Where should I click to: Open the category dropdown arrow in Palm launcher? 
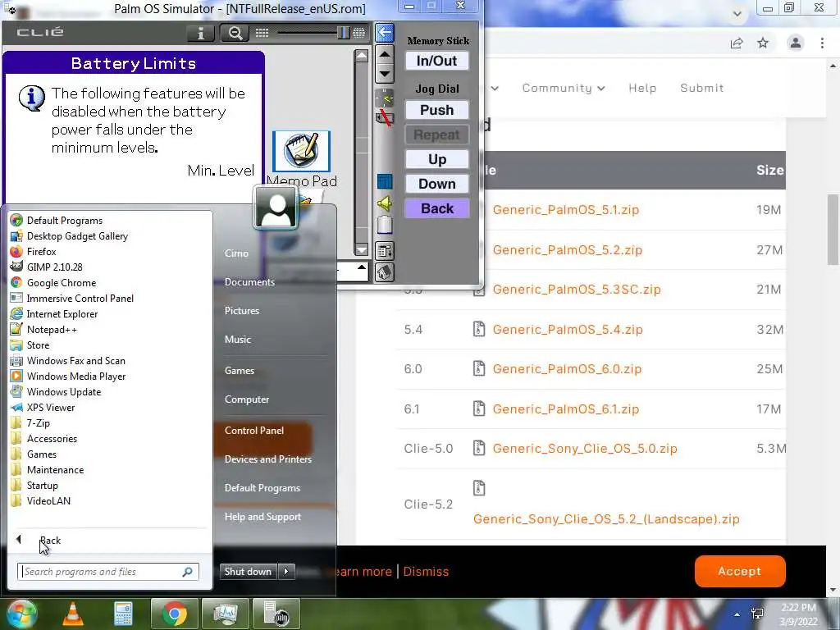362,267
